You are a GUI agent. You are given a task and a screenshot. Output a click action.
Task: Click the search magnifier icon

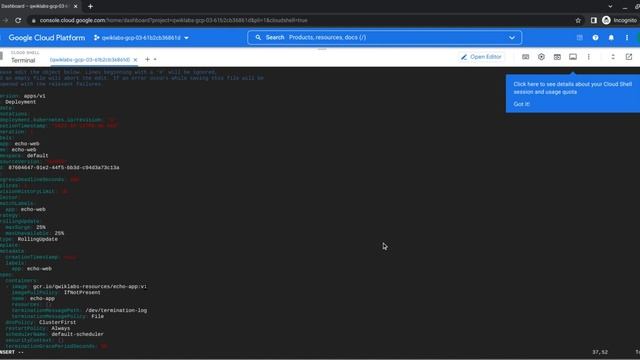point(258,38)
